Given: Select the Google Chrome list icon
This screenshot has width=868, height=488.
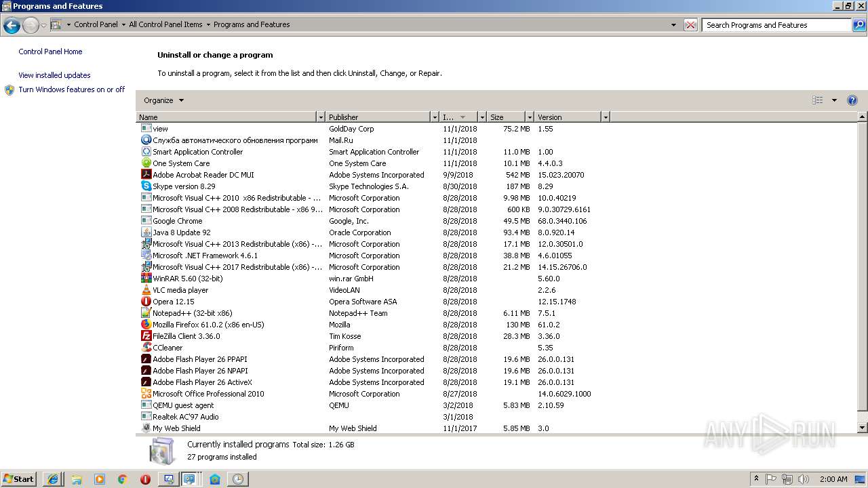Looking at the screenshot, I should click(x=146, y=221).
